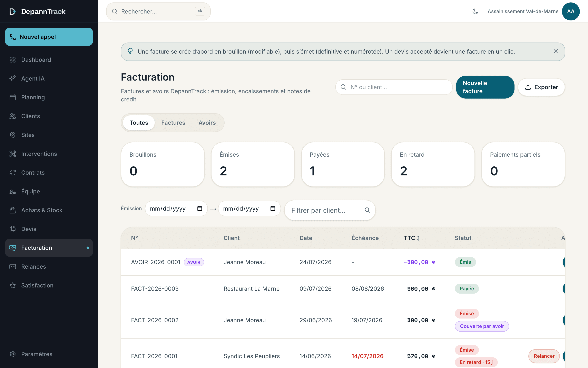The image size is (588, 368).
Task: Click the Satisfaction star icon
Action: click(13, 285)
